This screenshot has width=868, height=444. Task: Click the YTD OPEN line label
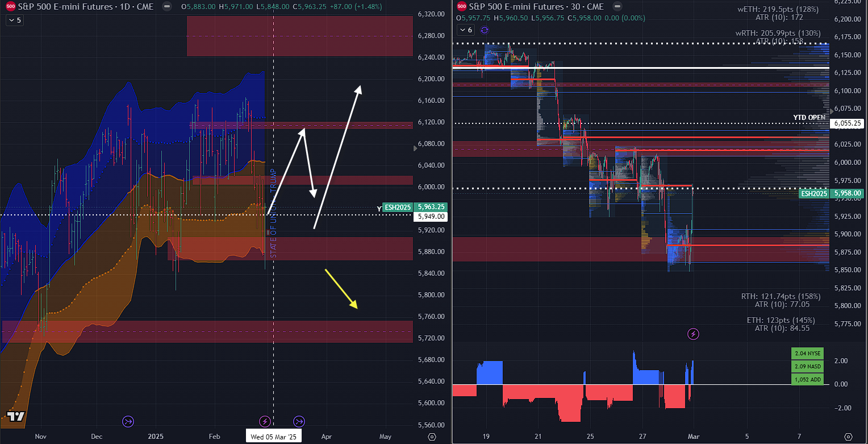(x=809, y=118)
